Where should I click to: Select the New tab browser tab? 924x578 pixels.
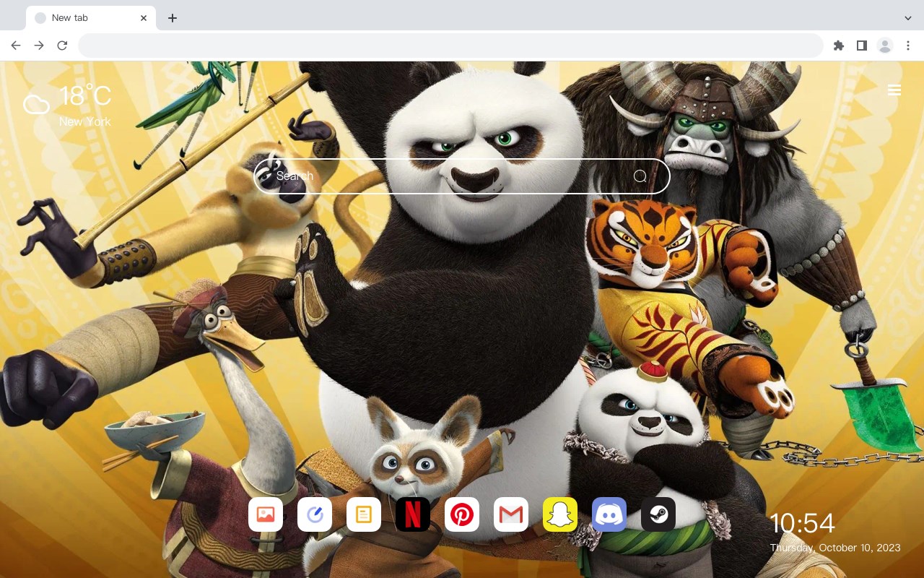[91, 18]
